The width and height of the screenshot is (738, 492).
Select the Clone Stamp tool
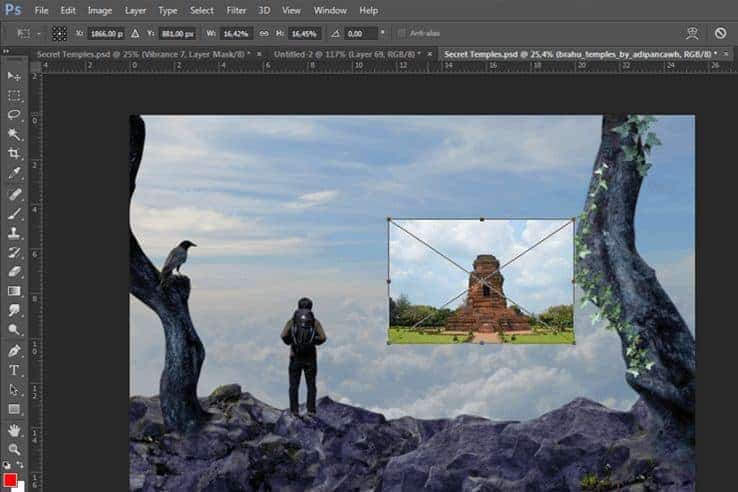(x=14, y=233)
